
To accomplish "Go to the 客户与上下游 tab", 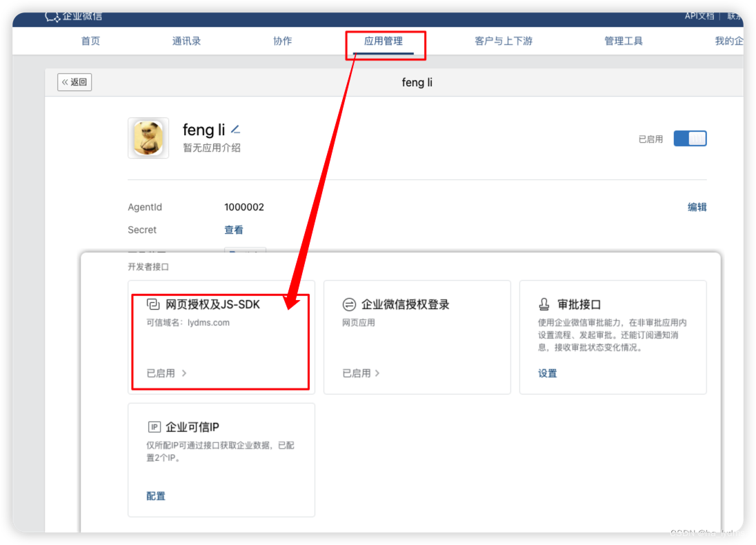I will 504,41.
